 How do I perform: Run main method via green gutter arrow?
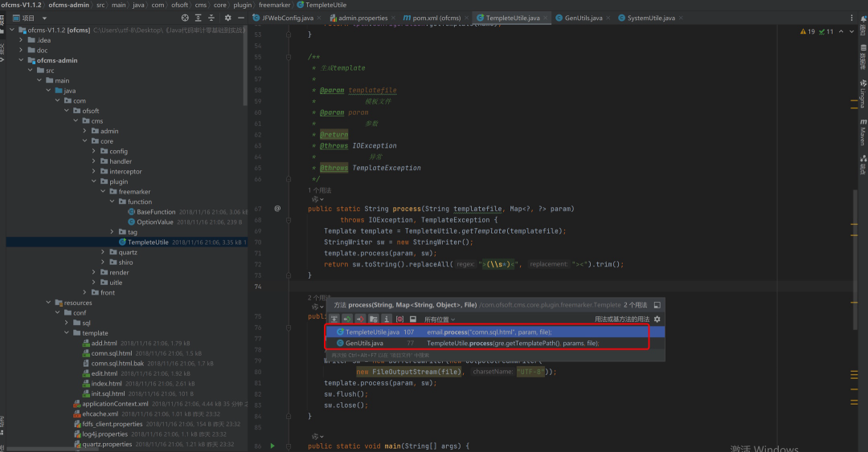[272, 446]
